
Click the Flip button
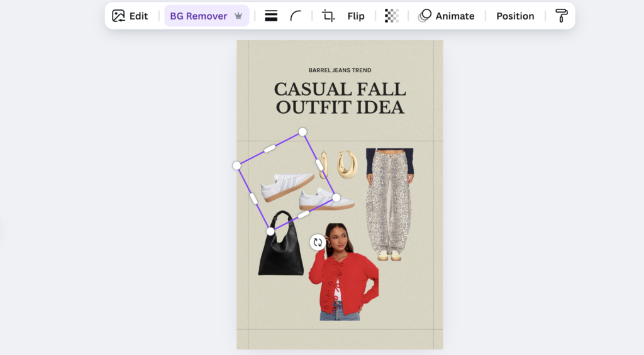tap(356, 16)
